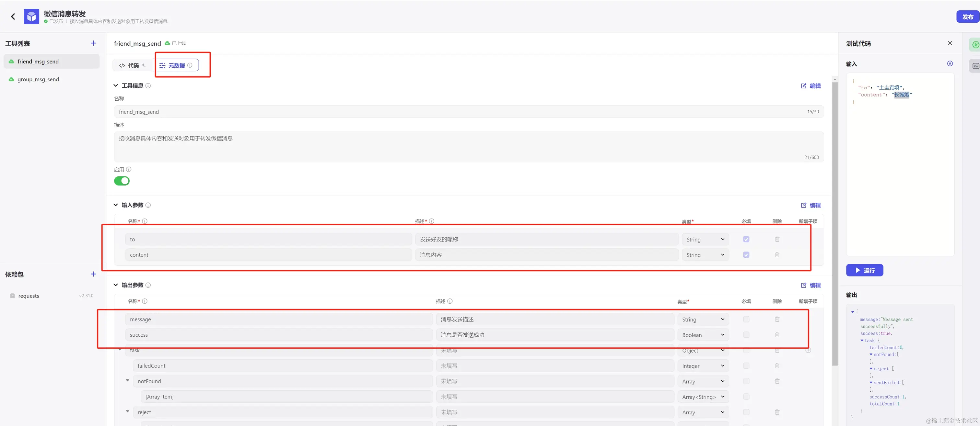Uncheck required checkbox for 'to' parameter
Image resolution: width=980 pixels, height=426 pixels.
click(746, 240)
